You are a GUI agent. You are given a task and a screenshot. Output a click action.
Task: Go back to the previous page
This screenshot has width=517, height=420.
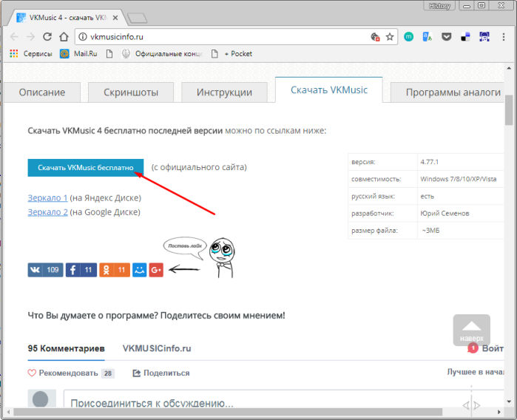pos(14,36)
